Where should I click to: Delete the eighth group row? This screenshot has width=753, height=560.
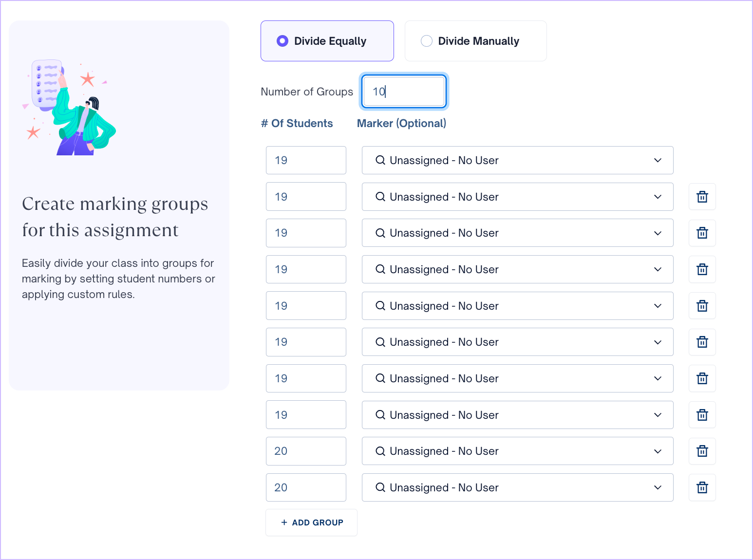pyautogui.click(x=702, y=415)
